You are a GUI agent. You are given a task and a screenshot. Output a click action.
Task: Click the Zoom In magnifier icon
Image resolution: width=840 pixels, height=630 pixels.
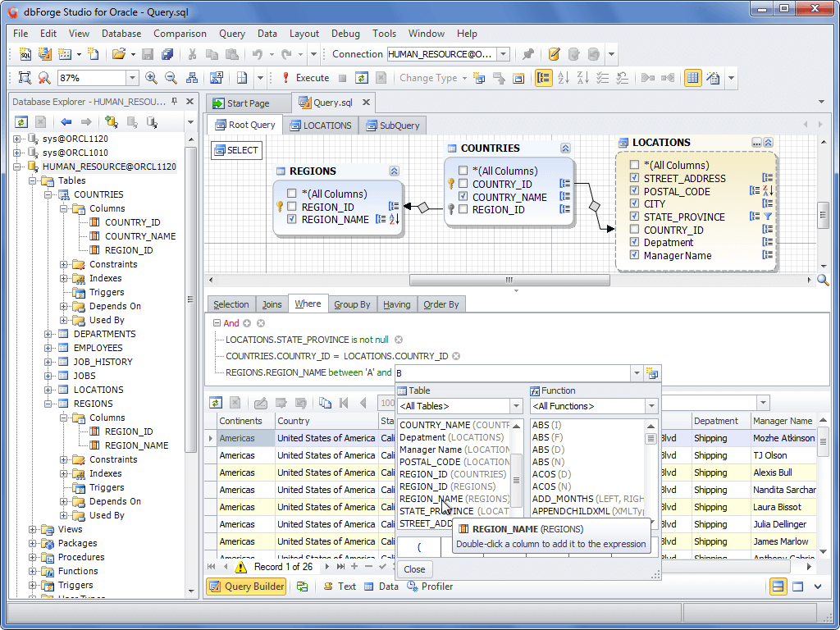pos(150,80)
